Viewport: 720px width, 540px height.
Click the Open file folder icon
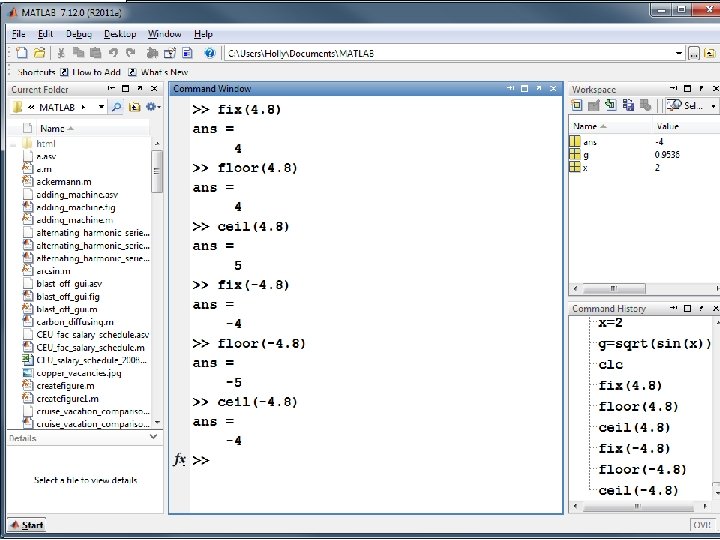click(39, 53)
